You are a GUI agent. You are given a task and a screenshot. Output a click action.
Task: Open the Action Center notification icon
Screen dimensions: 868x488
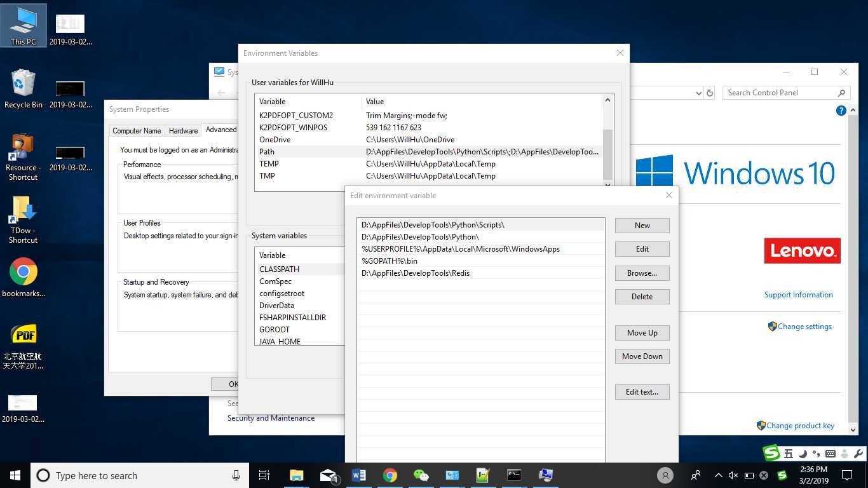(x=846, y=475)
